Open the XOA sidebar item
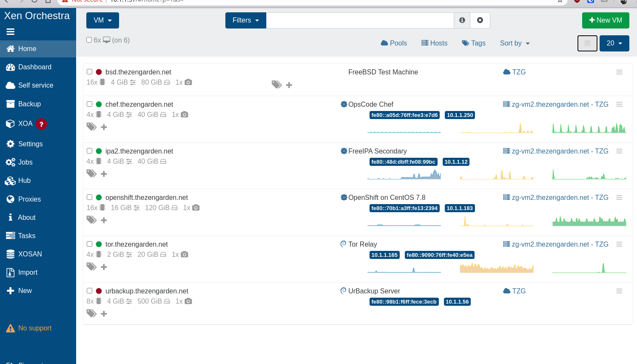 click(38, 124)
